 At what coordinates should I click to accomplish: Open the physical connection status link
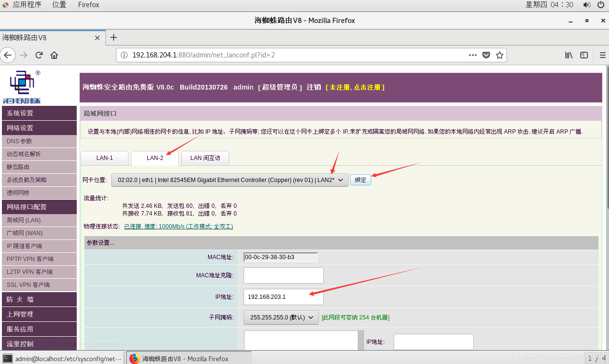pyautogui.click(x=178, y=227)
